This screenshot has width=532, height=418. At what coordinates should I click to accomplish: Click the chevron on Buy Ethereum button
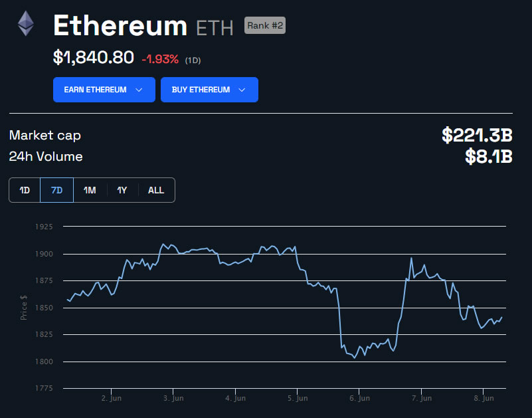click(x=242, y=90)
